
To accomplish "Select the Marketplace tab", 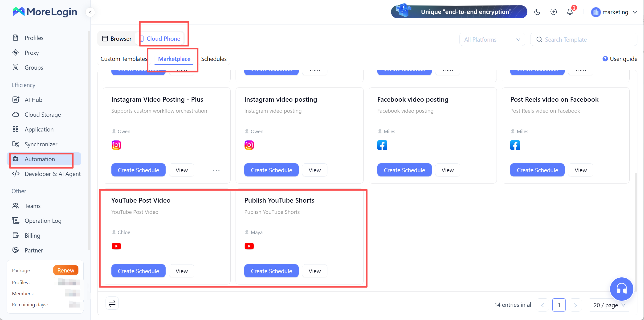I will [x=174, y=59].
